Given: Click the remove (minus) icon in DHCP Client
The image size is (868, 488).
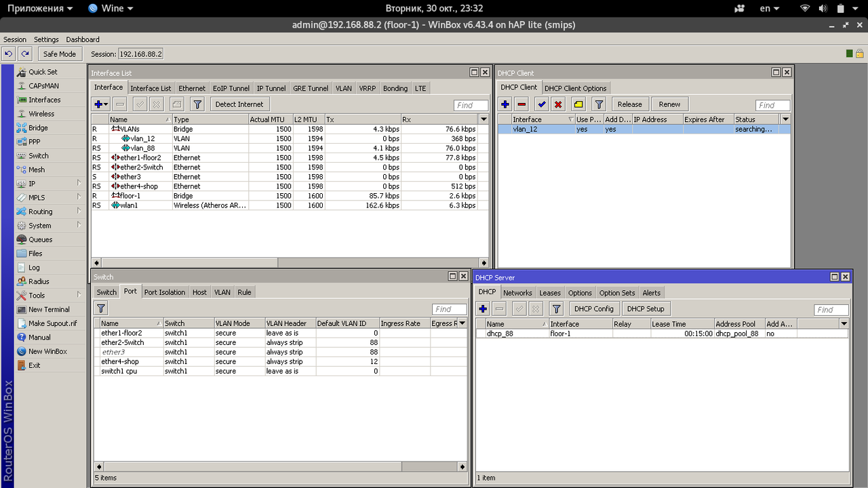Looking at the screenshot, I should [521, 104].
